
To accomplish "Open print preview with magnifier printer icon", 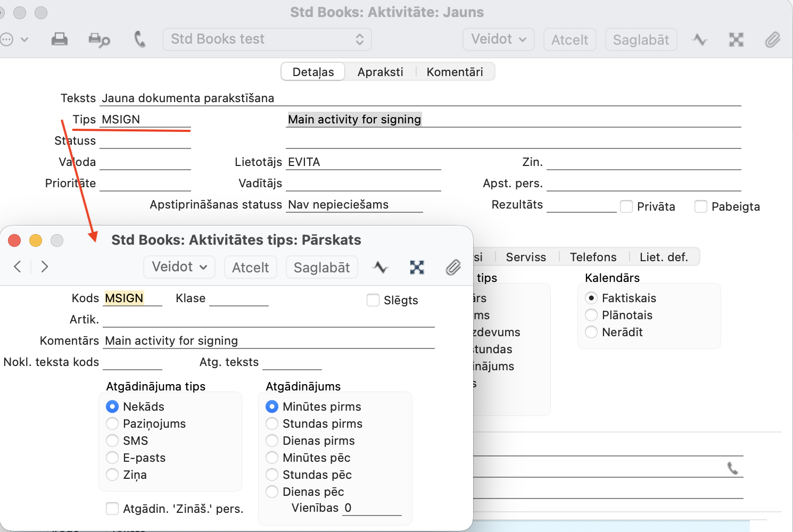I will coord(99,40).
